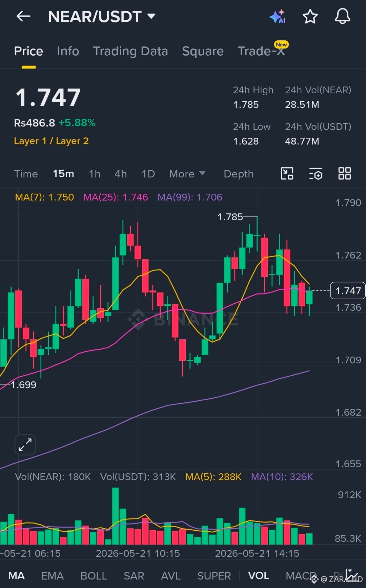Tap the back arrow icon

click(23, 16)
